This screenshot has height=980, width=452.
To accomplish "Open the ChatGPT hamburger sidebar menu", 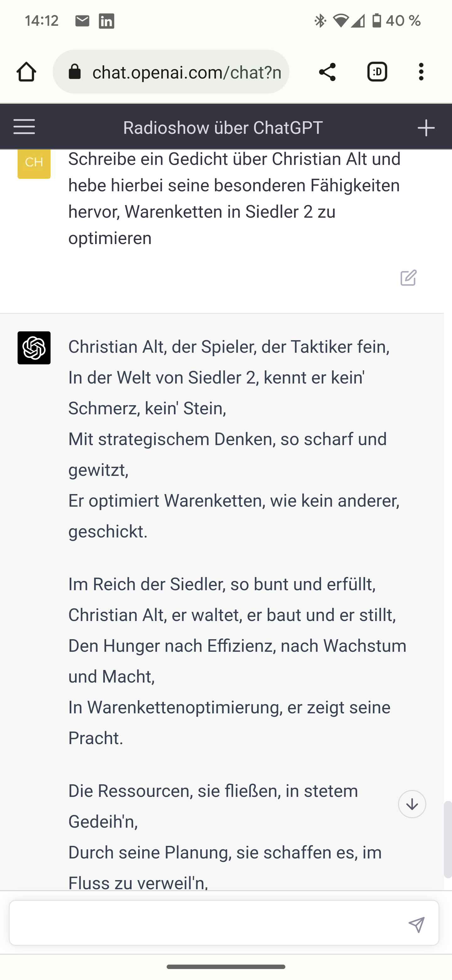I will 24,127.
